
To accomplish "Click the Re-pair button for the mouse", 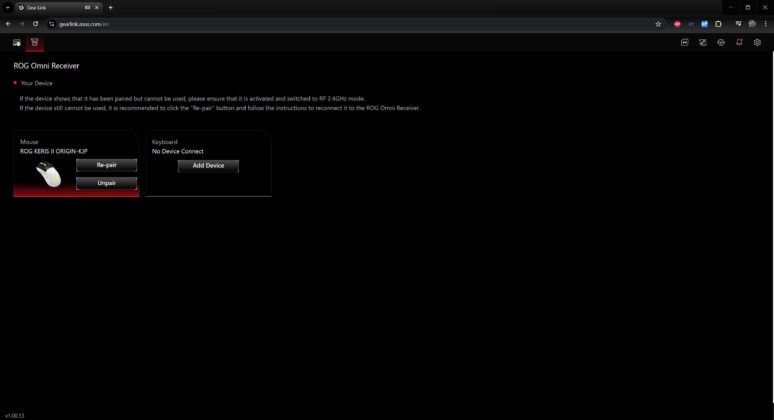I will point(107,165).
